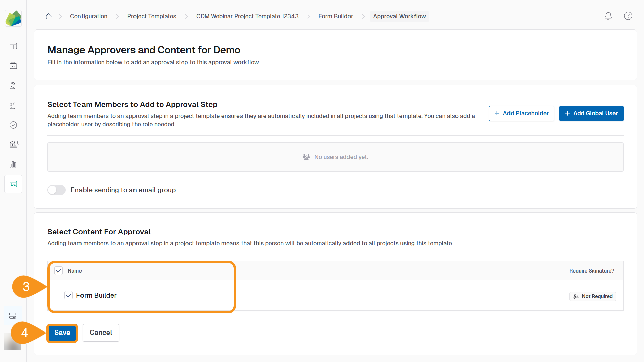
Task: Open the notifications bell
Action: click(x=608, y=16)
